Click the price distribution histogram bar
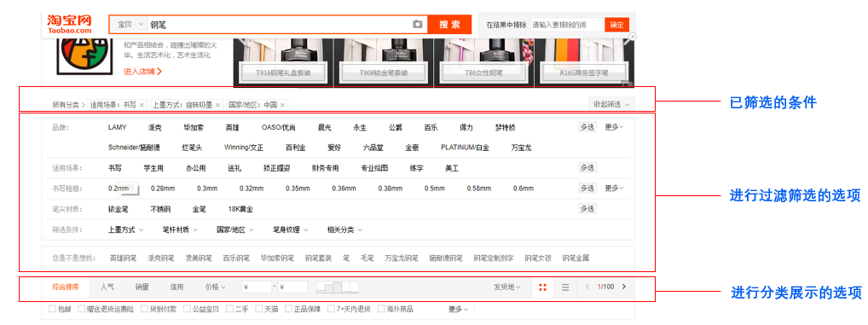Viewport: 868px width, 325px height. point(338,287)
